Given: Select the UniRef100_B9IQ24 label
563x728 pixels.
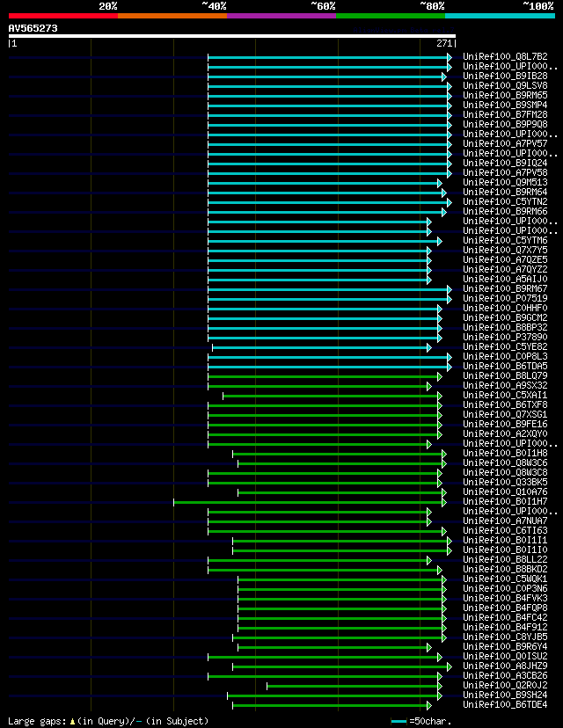Looking at the screenshot, I should click(x=506, y=164).
